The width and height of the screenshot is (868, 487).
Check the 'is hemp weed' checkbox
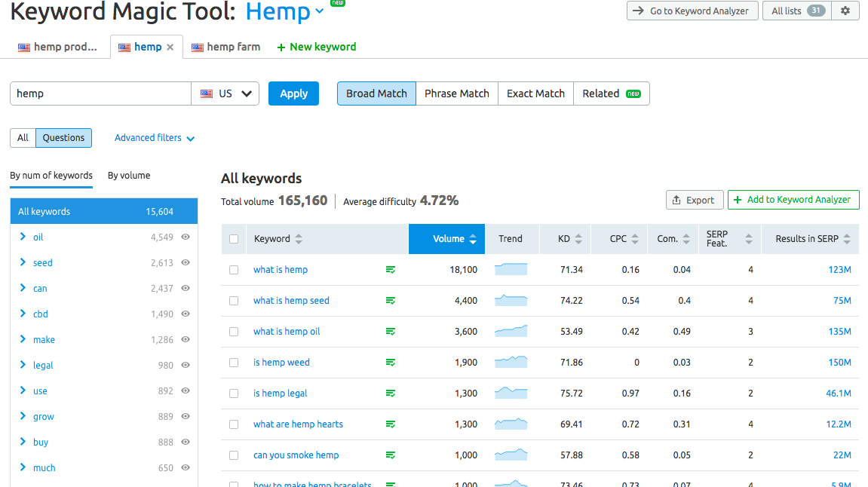(x=234, y=363)
